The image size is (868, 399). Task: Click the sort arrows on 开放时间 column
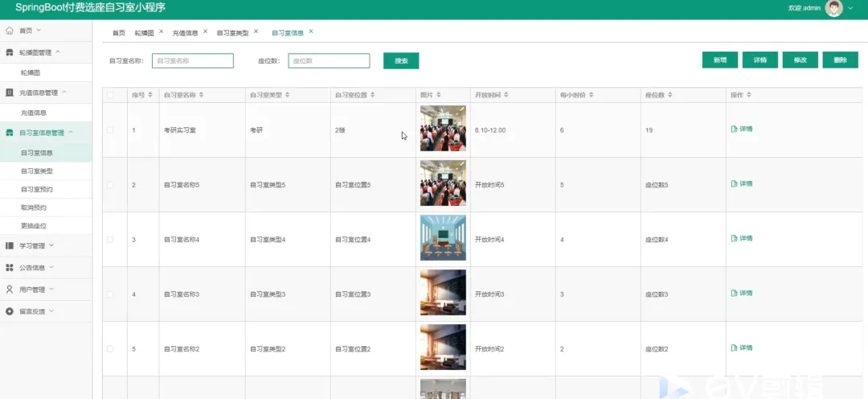pos(506,95)
